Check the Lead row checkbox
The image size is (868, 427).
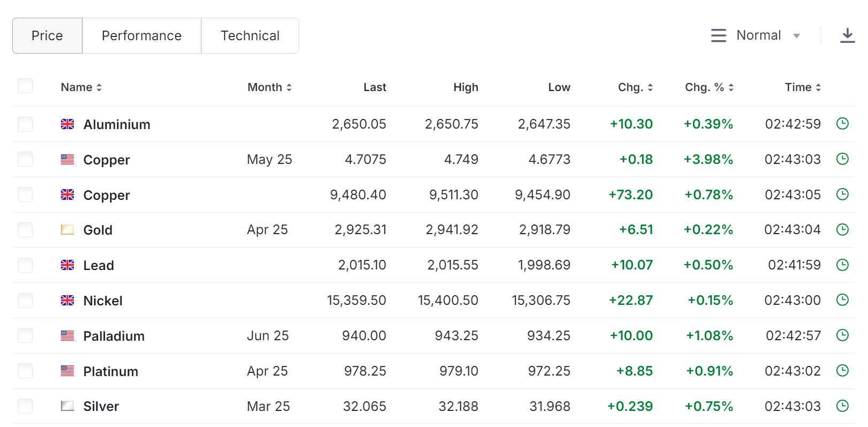point(25,265)
